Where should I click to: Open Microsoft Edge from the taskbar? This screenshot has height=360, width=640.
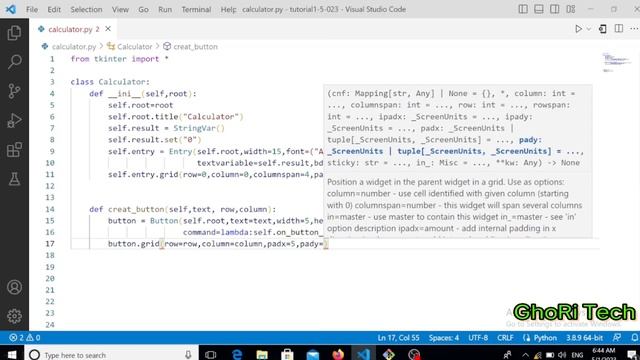[x=237, y=354]
